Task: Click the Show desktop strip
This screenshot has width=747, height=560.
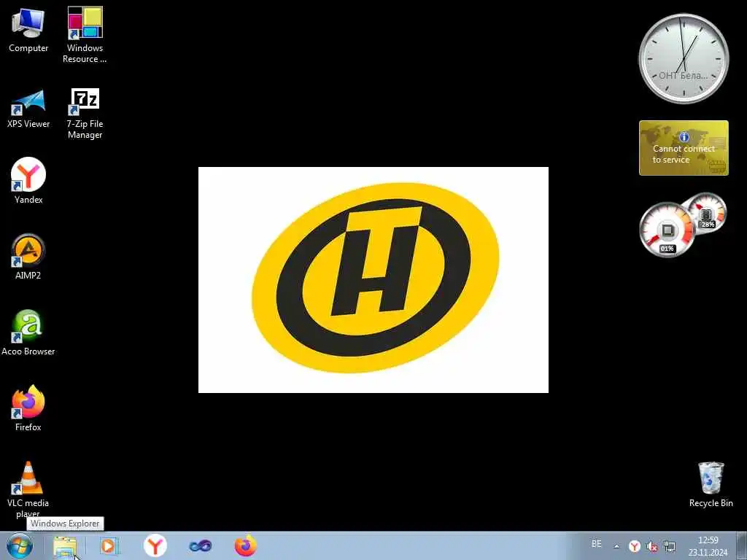Action: (742, 546)
